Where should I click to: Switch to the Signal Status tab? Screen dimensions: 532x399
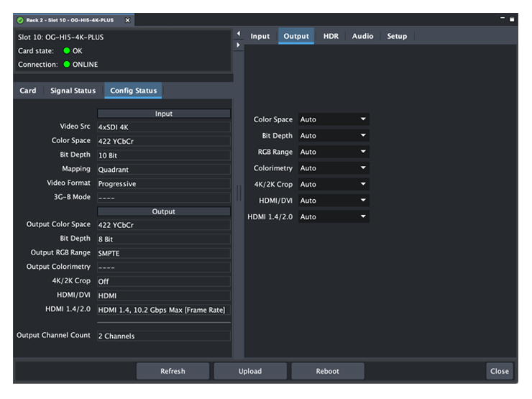[73, 91]
